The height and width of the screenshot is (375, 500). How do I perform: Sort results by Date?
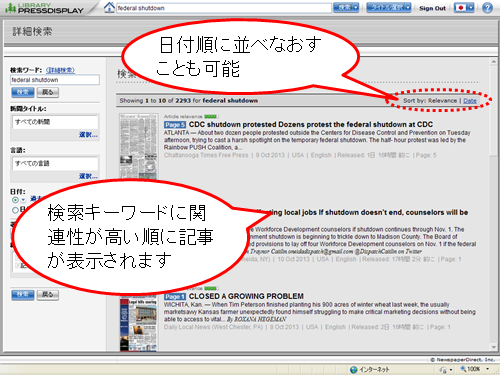(470, 101)
